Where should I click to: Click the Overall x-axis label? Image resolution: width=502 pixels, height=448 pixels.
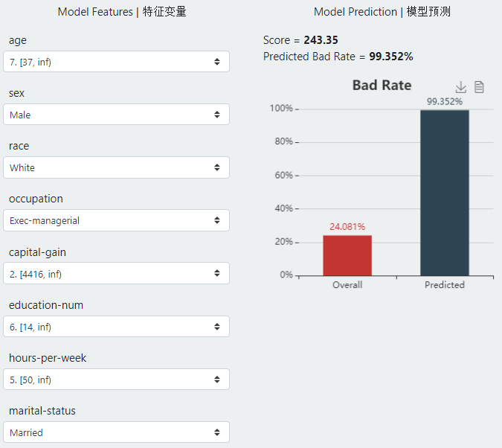(347, 285)
